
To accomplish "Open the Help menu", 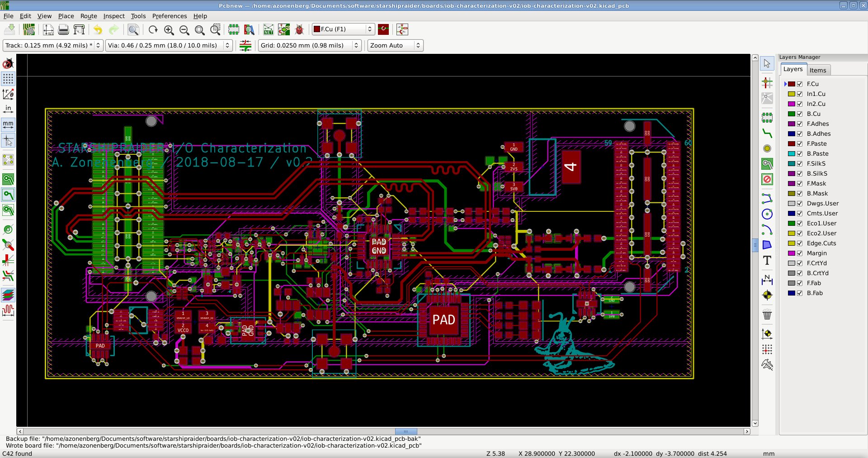I will [x=200, y=16].
